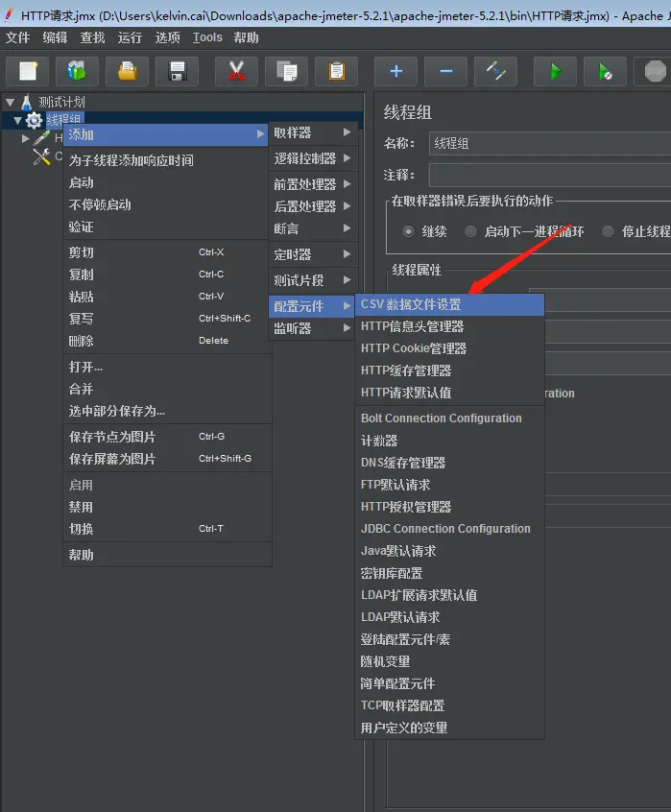Open the 查找 menu

coord(93,37)
